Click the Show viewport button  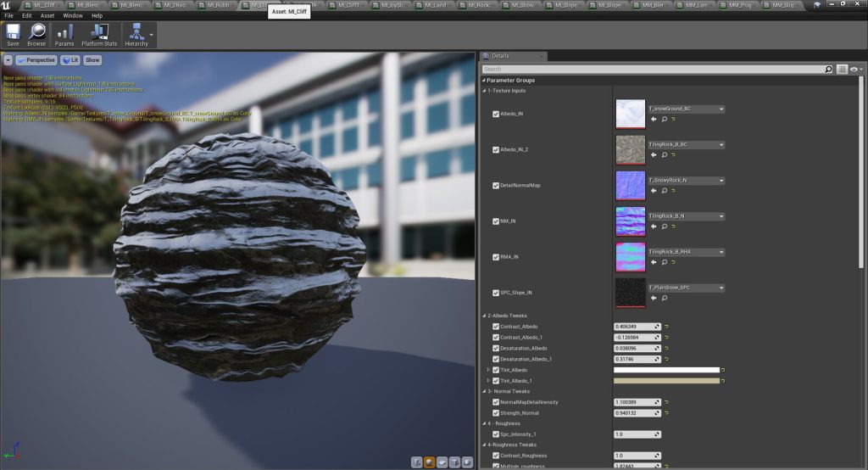[92, 60]
